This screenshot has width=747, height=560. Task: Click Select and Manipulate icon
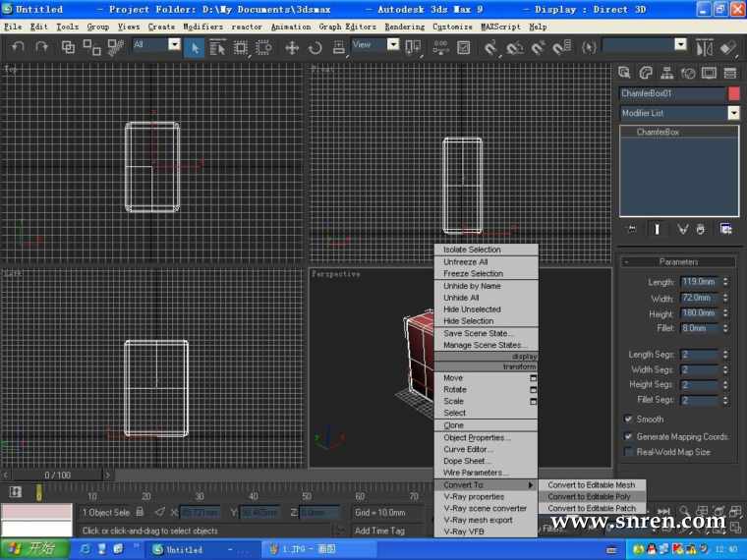[440, 47]
